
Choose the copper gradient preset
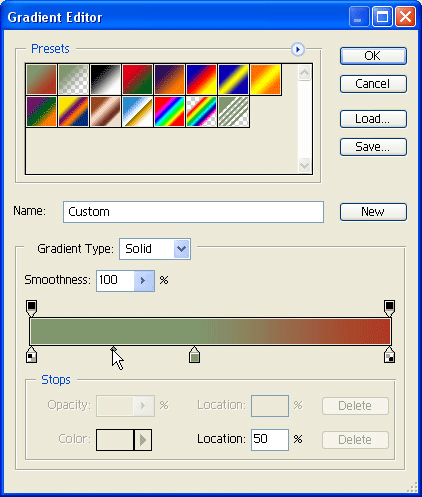click(105, 112)
